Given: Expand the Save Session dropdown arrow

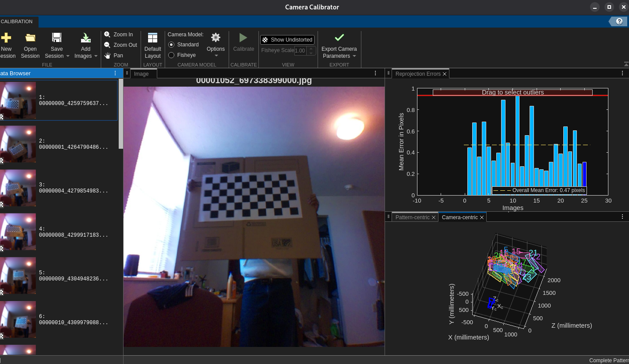Looking at the screenshot, I should point(67,56).
